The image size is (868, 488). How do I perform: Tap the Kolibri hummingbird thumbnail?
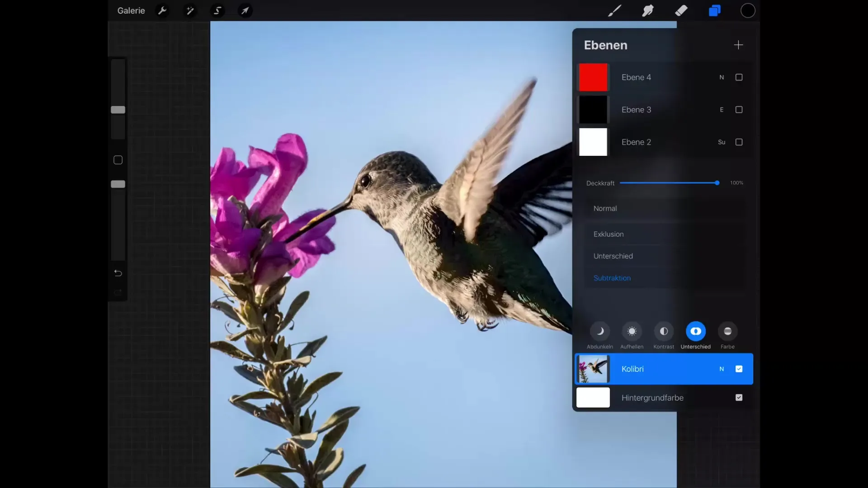click(x=593, y=369)
